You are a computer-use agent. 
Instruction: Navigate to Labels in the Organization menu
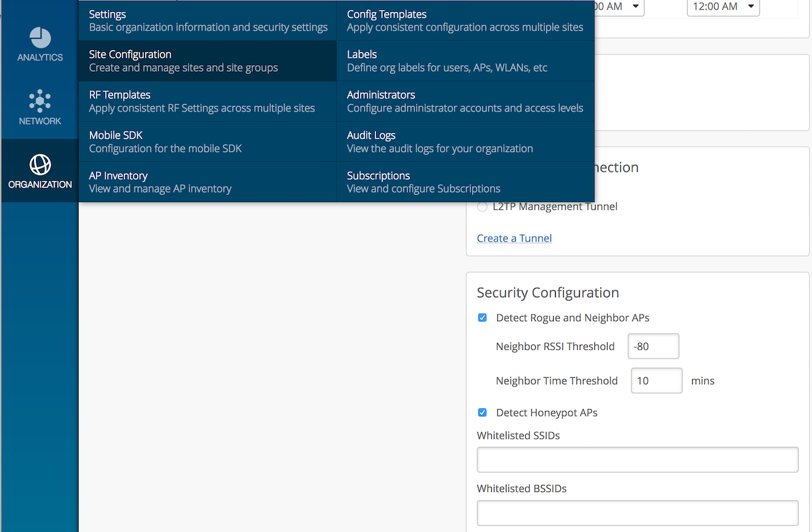point(465,61)
